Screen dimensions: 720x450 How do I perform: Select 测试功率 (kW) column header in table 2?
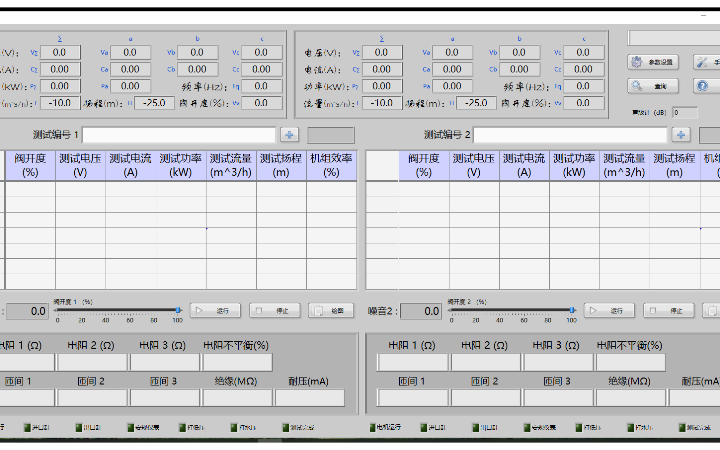574,166
